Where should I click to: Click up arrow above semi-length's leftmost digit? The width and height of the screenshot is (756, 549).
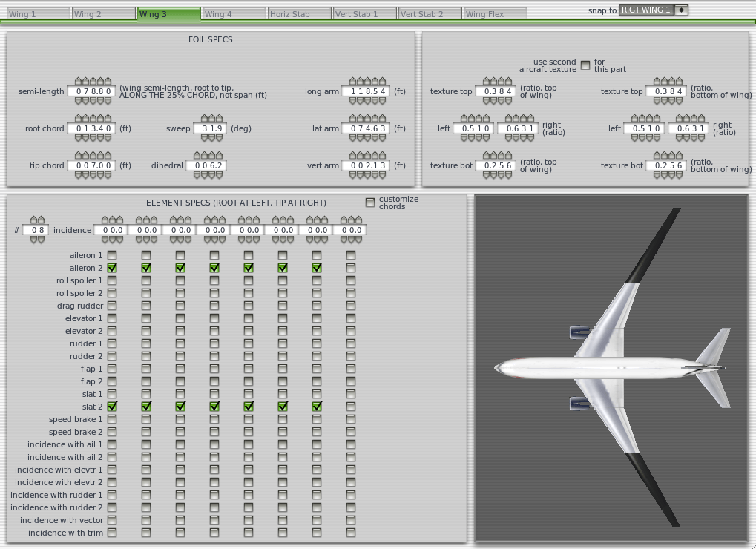[79, 81]
